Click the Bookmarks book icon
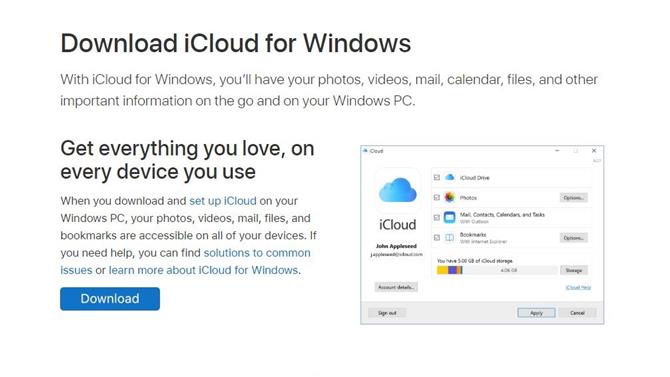The image size is (670, 377). (x=450, y=237)
